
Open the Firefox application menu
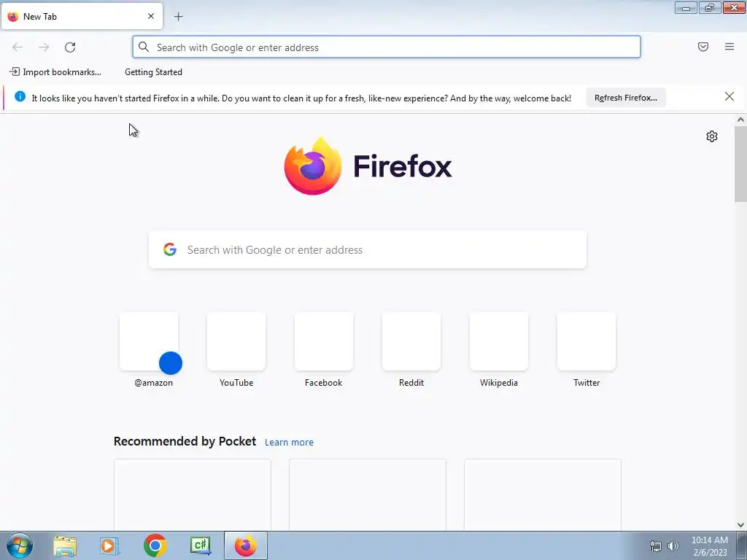coord(729,47)
